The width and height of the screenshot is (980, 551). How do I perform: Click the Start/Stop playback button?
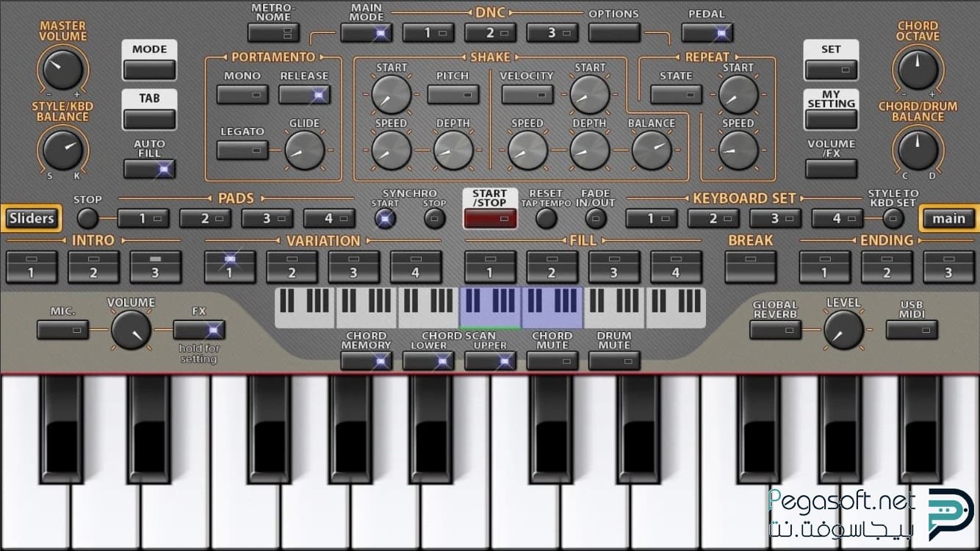(490, 218)
